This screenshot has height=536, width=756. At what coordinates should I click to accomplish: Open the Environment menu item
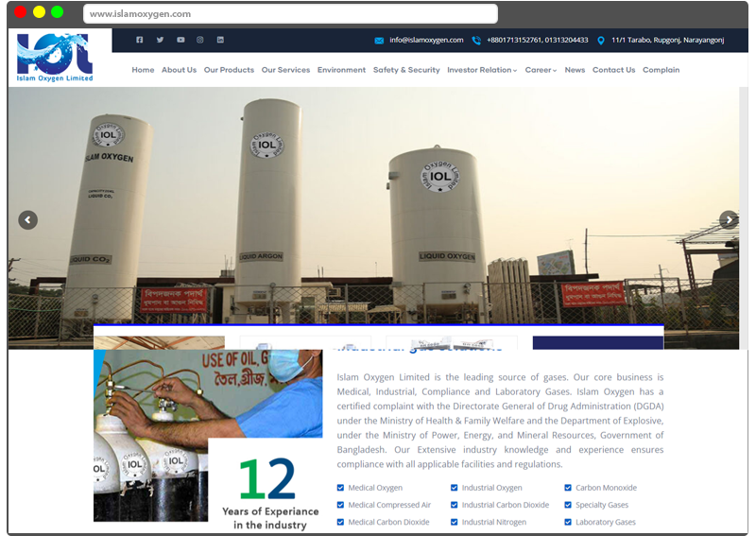[341, 70]
